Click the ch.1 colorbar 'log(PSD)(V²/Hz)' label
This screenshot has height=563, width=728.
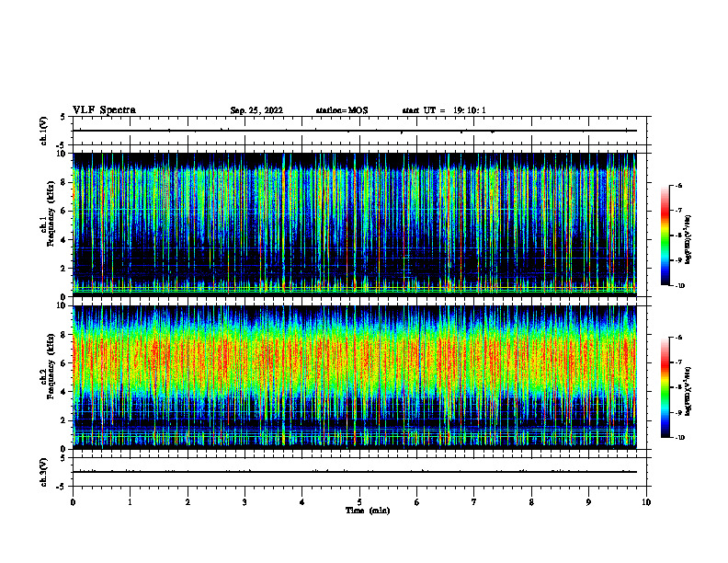(688, 240)
